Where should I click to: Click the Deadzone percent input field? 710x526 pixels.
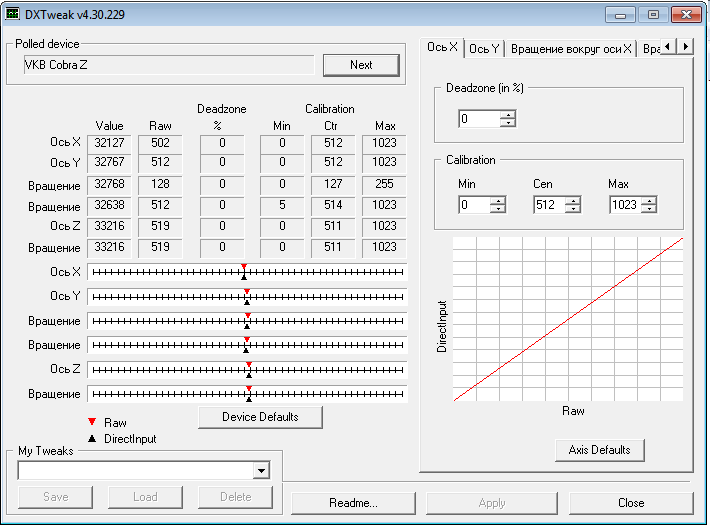[480, 119]
